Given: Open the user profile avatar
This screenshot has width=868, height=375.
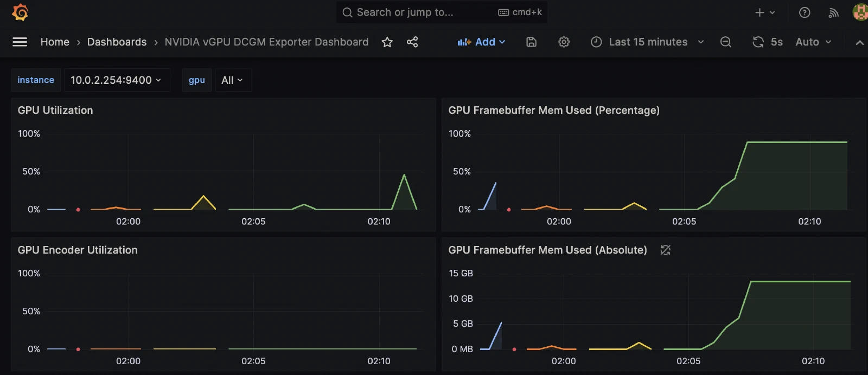Looking at the screenshot, I should (860, 12).
